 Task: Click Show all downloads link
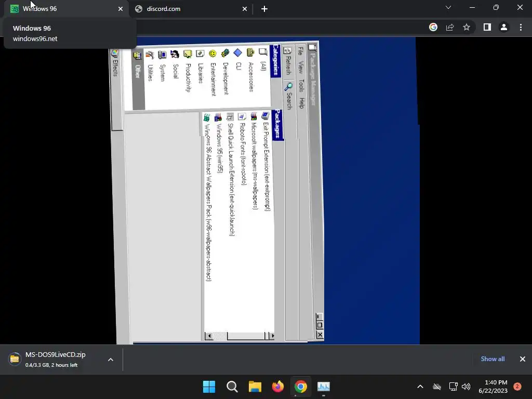[493, 359]
